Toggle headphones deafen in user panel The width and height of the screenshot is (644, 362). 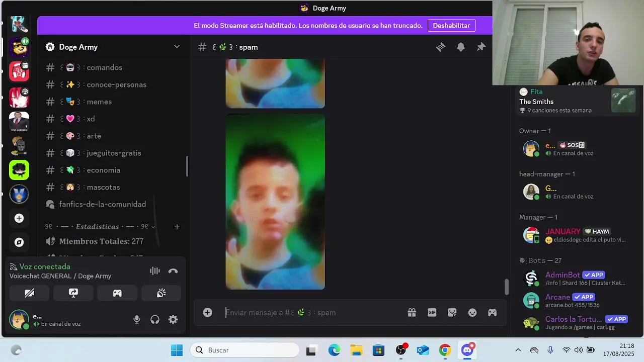(x=155, y=320)
